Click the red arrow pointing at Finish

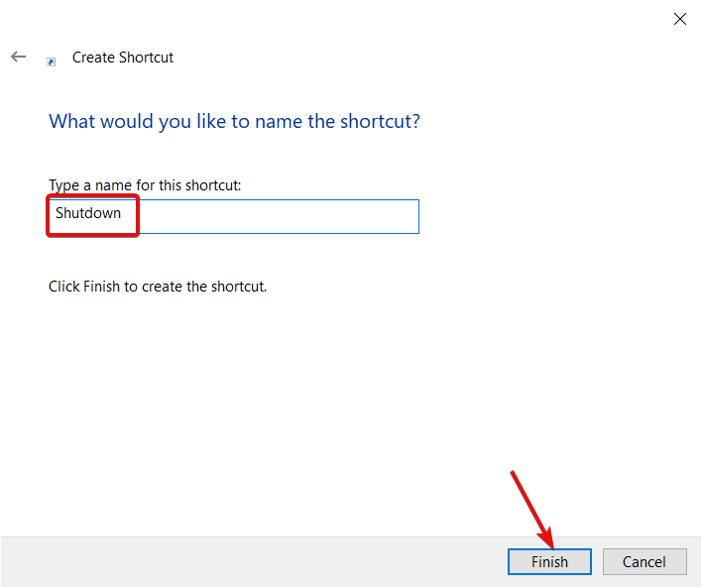[532, 510]
